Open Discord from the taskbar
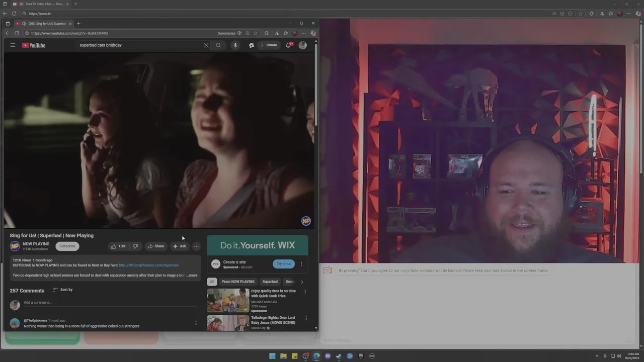The height and width of the screenshot is (362, 644). tap(328, 356)
